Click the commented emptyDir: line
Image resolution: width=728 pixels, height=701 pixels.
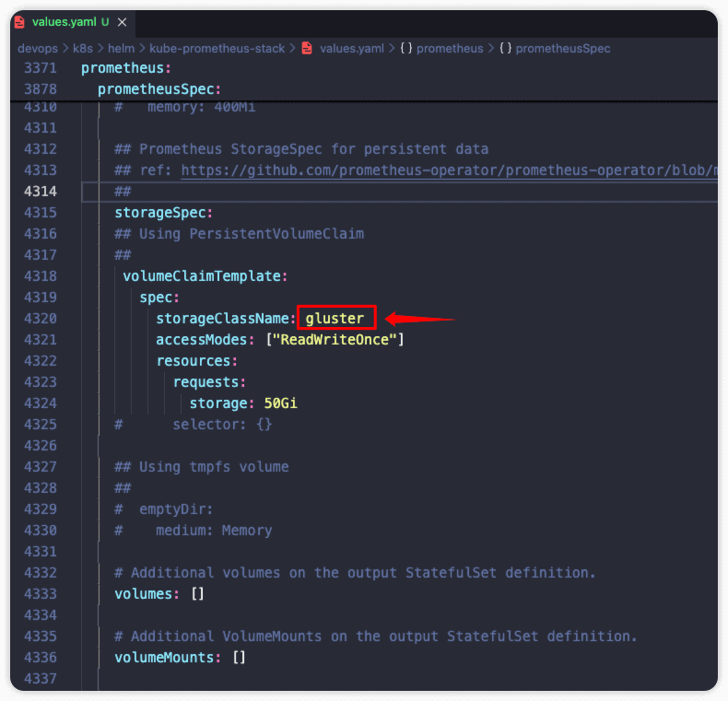(163, 509)
